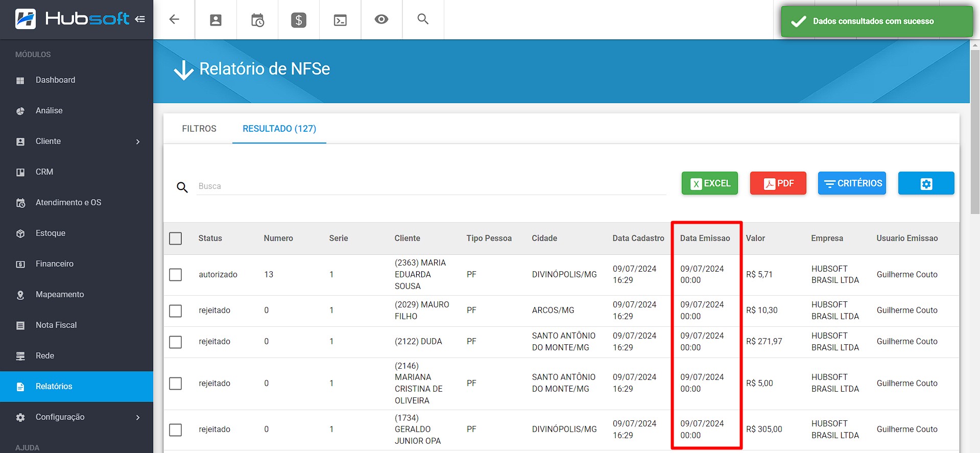The image size is (980, 453).
Task: Click the autorizado status cell
Action: tap(218, 275)
